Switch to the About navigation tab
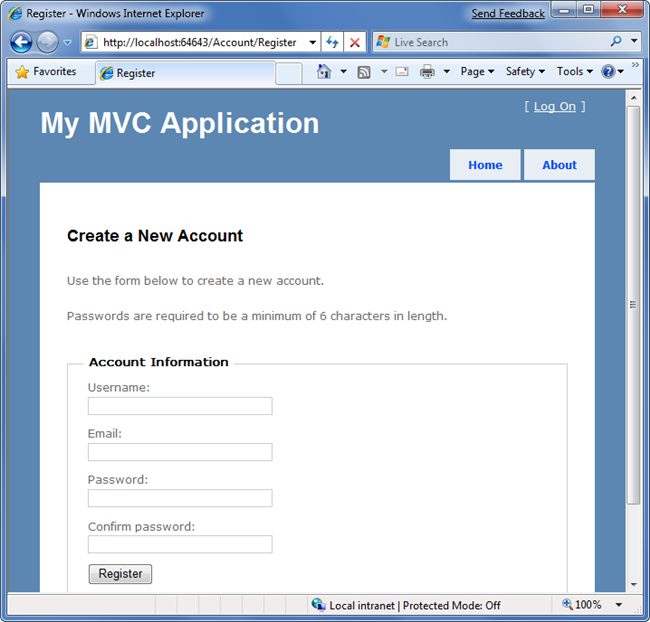This screenshot has width=650, height=622. [559, 165]
